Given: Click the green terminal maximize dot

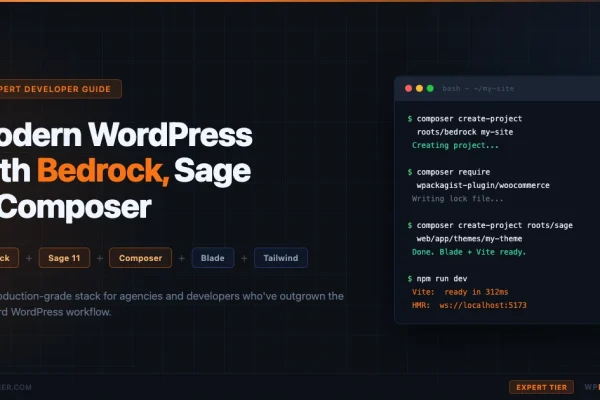Looking at the screenshot, I should pos(430,88).
